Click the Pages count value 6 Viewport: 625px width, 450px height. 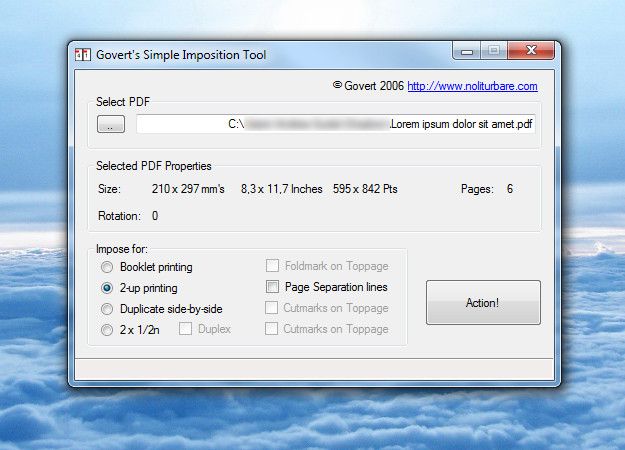[510, 189]
